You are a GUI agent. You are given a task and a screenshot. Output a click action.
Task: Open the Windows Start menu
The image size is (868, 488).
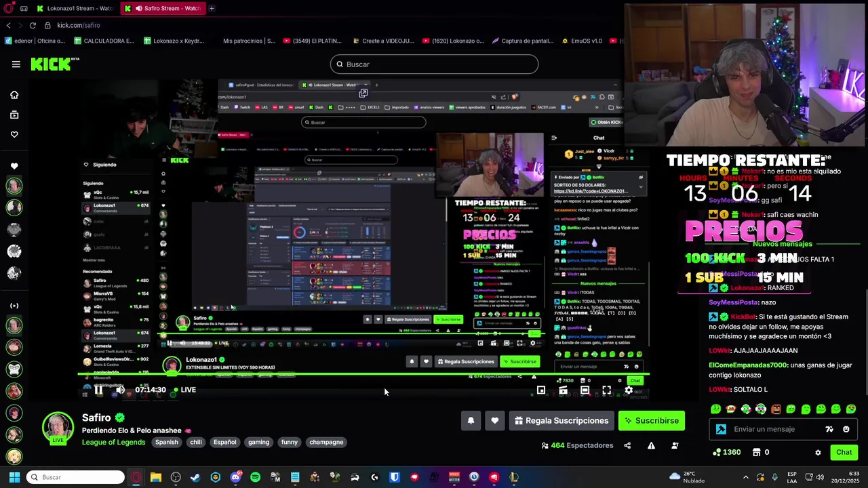[x=14, y=477]
